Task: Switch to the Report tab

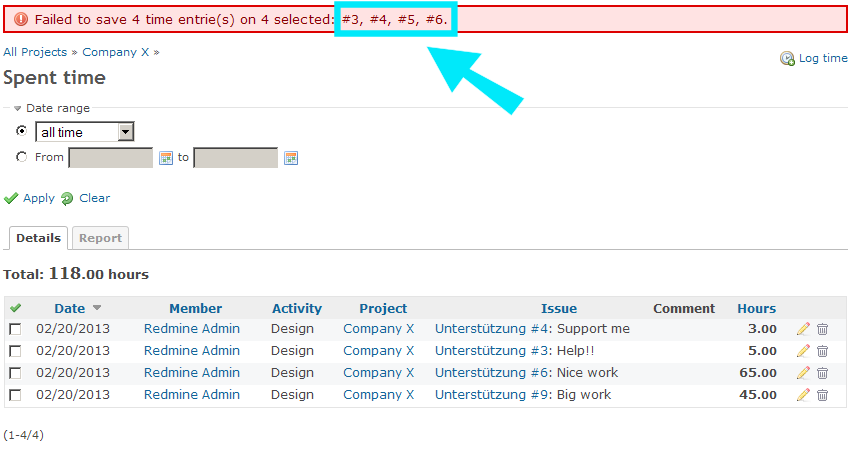Action: (100, 238)
